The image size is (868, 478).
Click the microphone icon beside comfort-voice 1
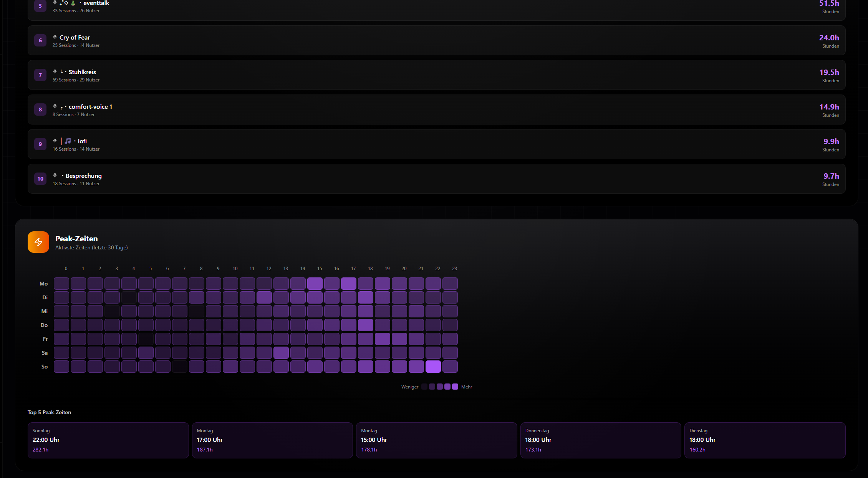point(55,106)
